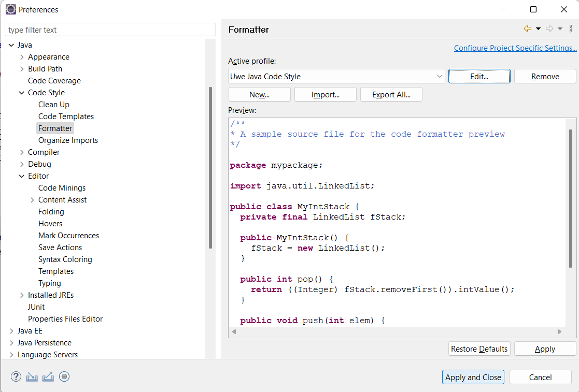
Task: Expand the Content Assist tree node
Action: [32, 200]
